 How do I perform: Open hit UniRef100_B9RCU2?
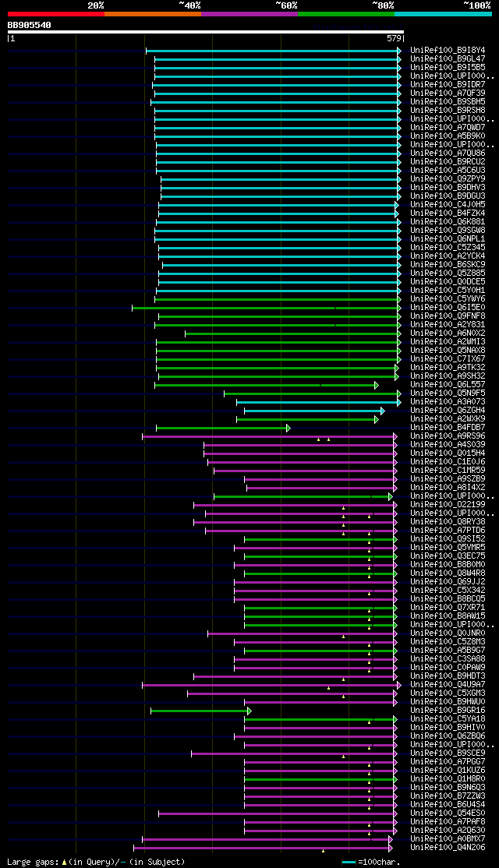tap(448, 161)
